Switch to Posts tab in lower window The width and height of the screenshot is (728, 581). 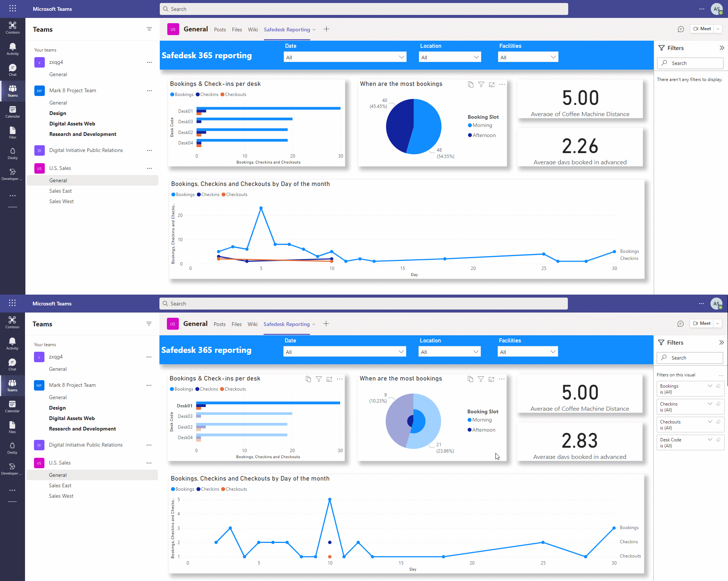(x=220, y=324)
